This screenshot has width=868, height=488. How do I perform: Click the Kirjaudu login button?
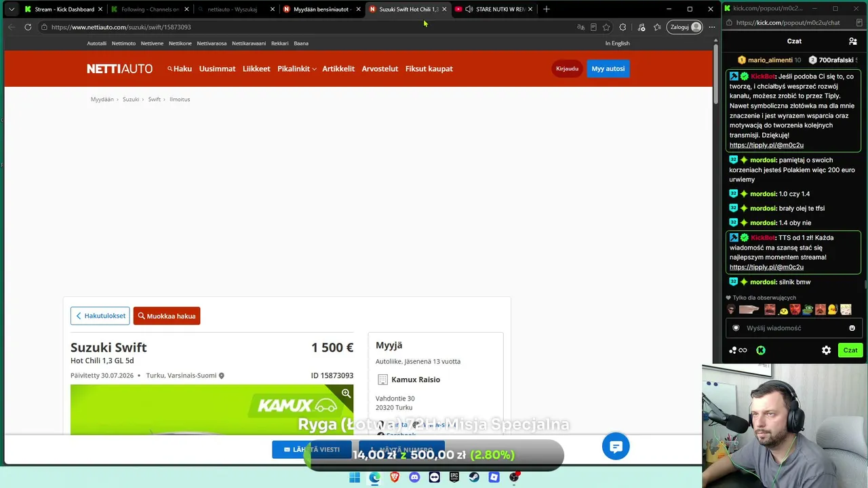pyautogui.click(x=567, y=68)
